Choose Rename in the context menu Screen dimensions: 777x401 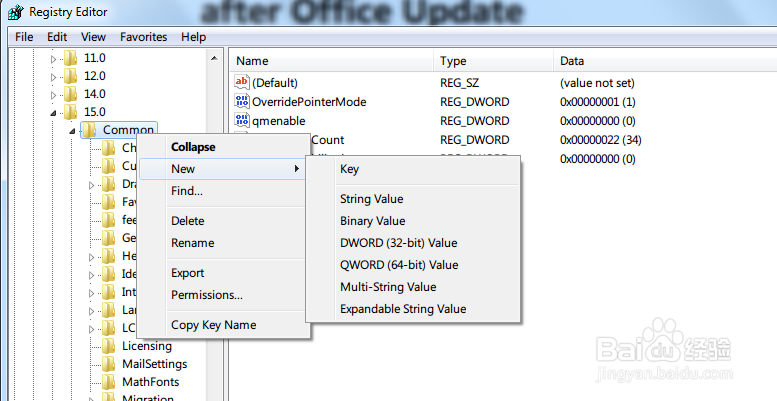(x=223, y=243)
